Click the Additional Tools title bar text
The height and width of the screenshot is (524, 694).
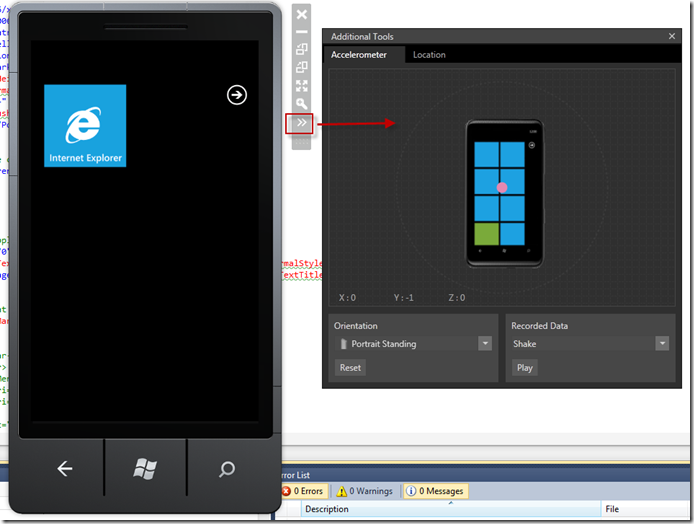[x=362, y=37]
